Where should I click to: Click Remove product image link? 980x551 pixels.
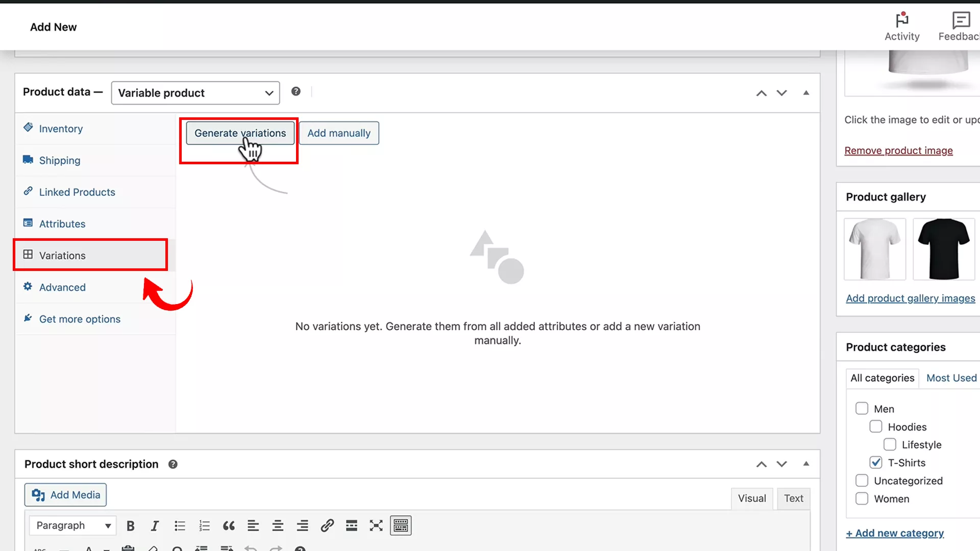(898, 150)
